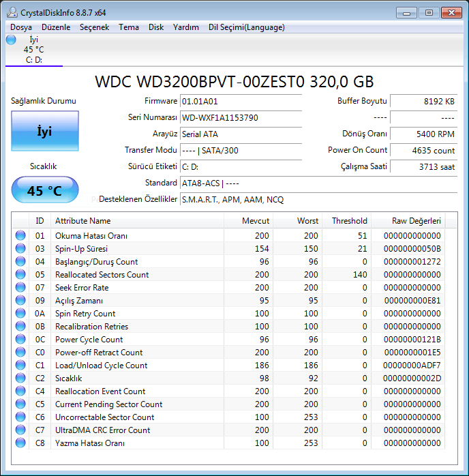The width and height of the screenshot is (469, 476).
Task: Click status orb for Seek Error Rate row
Action: tap(20, 287)
